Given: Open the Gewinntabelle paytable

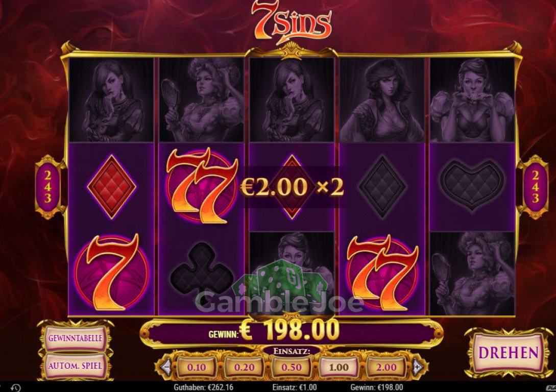Looking at the screenshot, I should [x=75, y=338].
